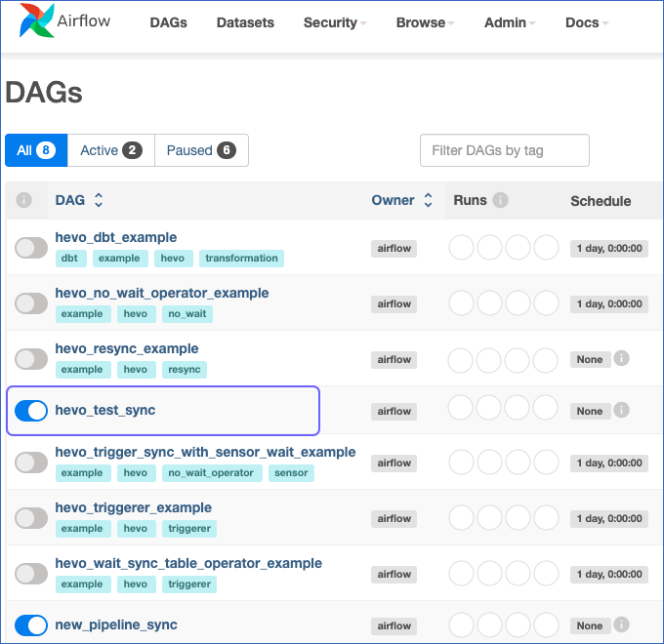Go to Datasets in the navbar
This screenshot has width=664, height=644.
pyautogui.click(x=245, y=22)
